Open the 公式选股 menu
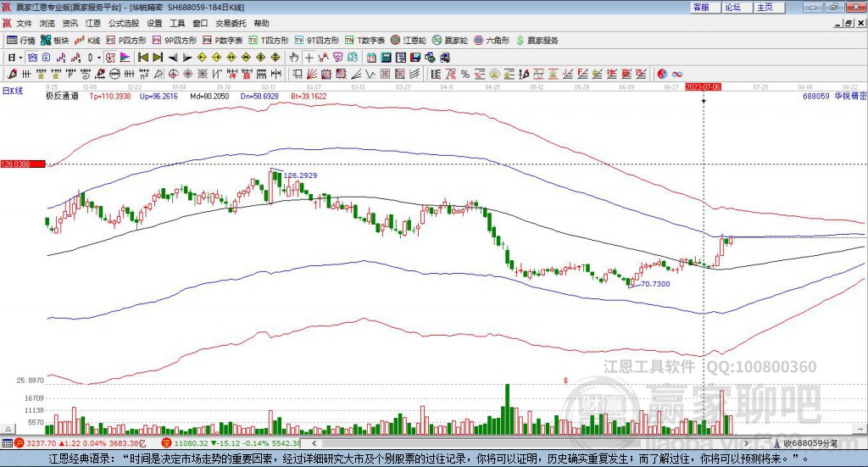868x467 pixels. click(x=124, y=23)
